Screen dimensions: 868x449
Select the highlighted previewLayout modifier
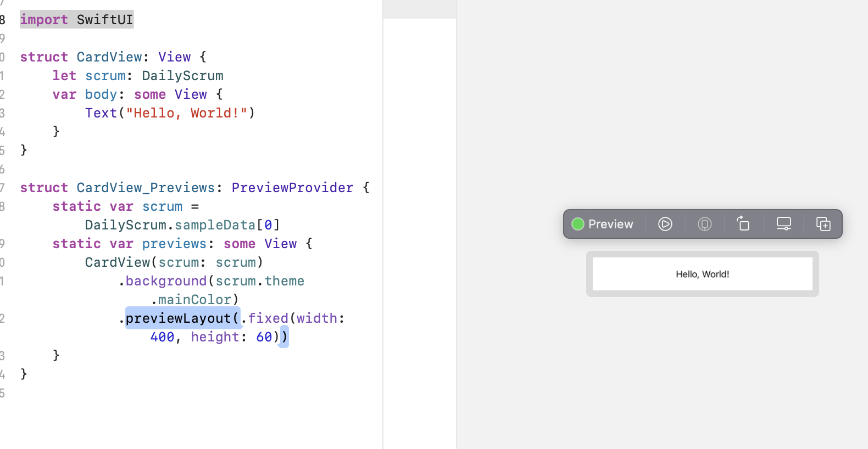click(181, 318)
